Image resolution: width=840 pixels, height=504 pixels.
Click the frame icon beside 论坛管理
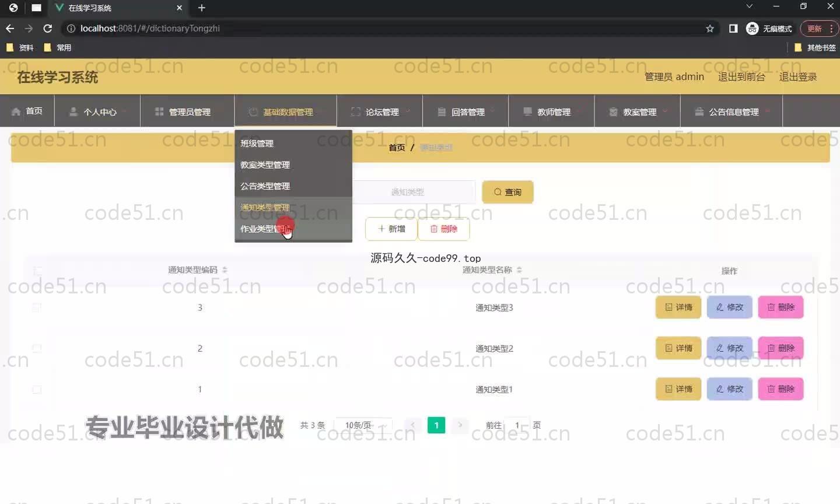click(355, 111)
